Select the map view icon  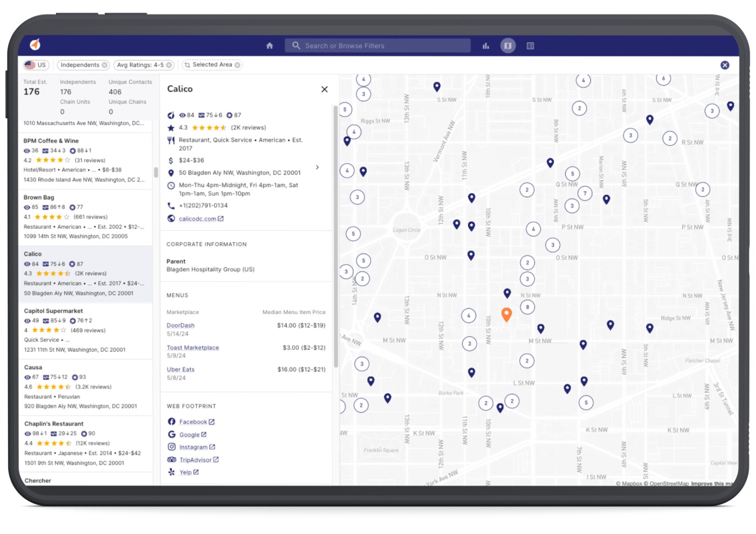pos(507,45)
